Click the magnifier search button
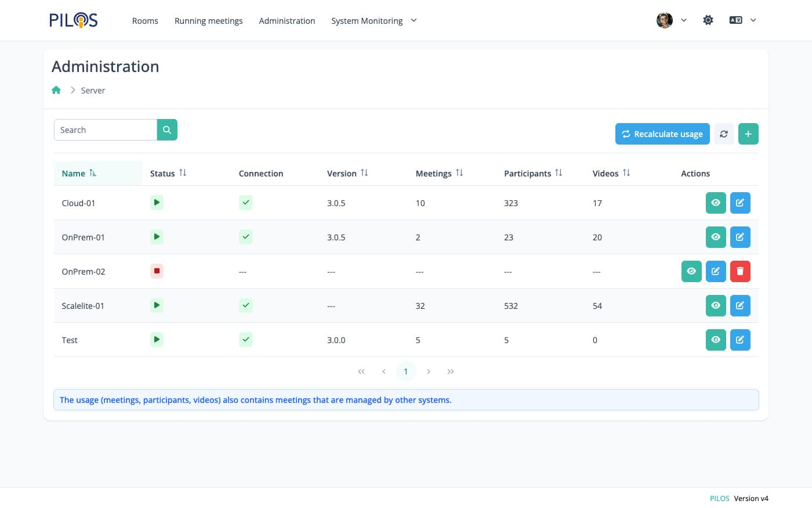The height and width of the screenshot is (508, 812). click(x=167, y=130)
